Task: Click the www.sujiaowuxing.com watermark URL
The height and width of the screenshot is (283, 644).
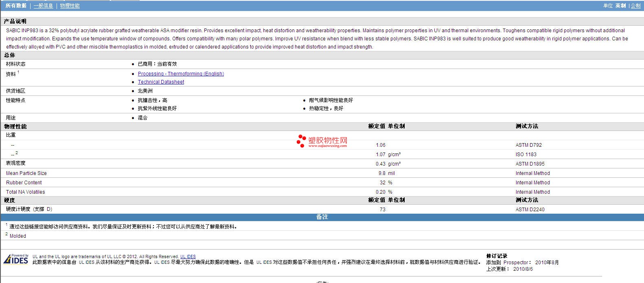Action: 327,146
